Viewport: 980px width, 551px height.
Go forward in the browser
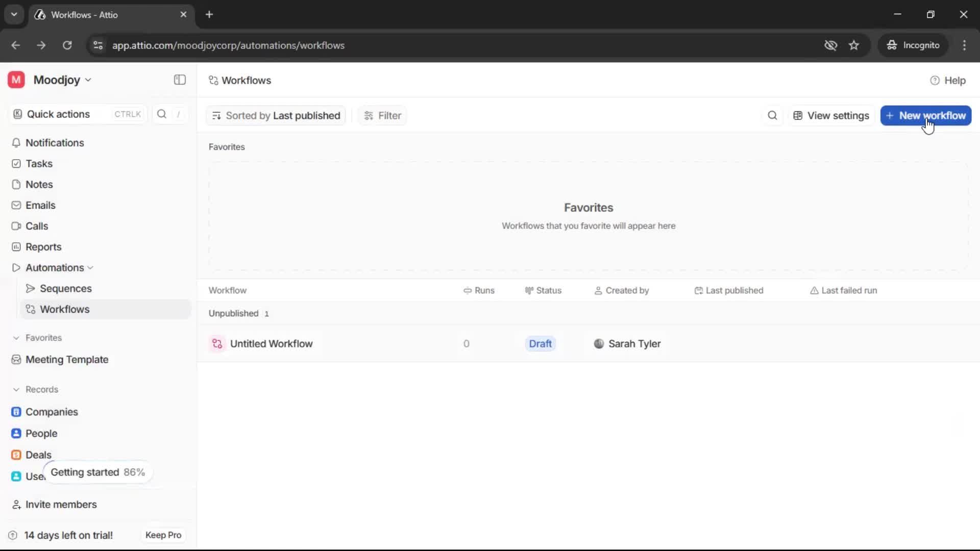(41, 45)
